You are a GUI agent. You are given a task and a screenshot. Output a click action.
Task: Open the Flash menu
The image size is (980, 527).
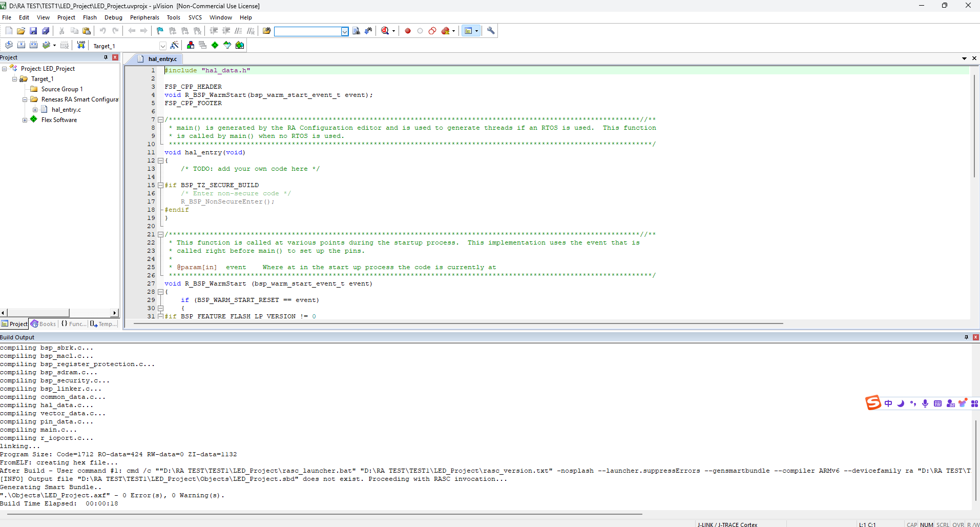point(90,17)
